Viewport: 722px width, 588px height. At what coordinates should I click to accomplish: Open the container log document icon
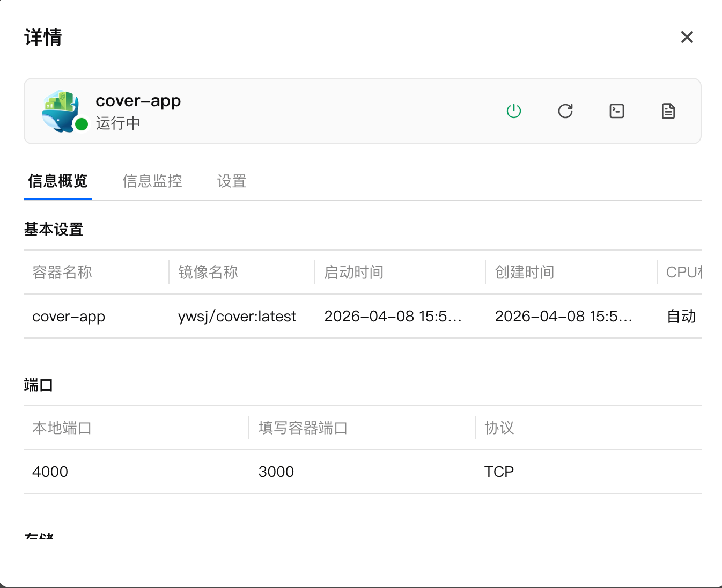point(668,111)
